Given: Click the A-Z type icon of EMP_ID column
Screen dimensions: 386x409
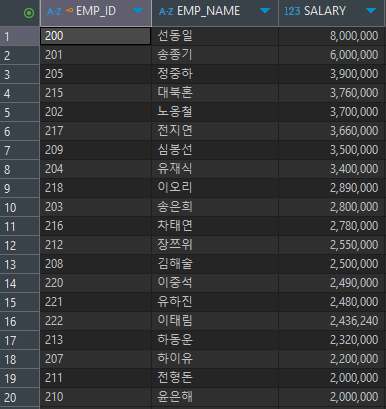Looking at the screenshot, I should (54, 12).
